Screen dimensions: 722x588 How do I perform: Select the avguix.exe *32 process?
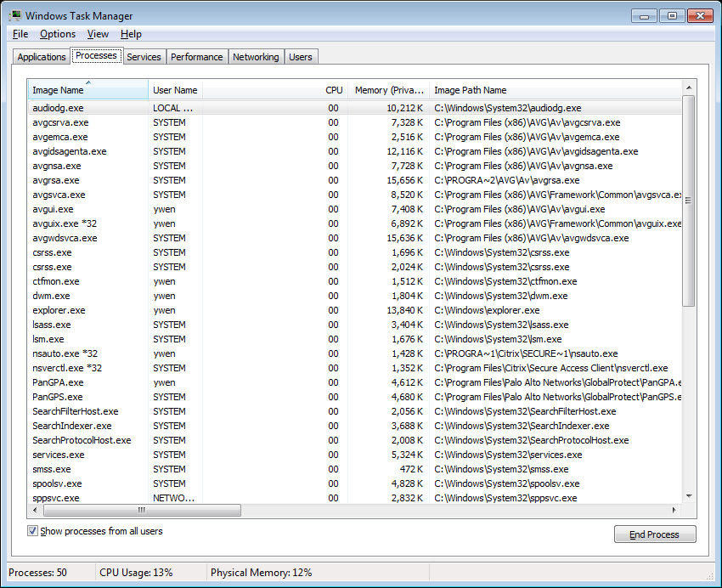point(354,223)
